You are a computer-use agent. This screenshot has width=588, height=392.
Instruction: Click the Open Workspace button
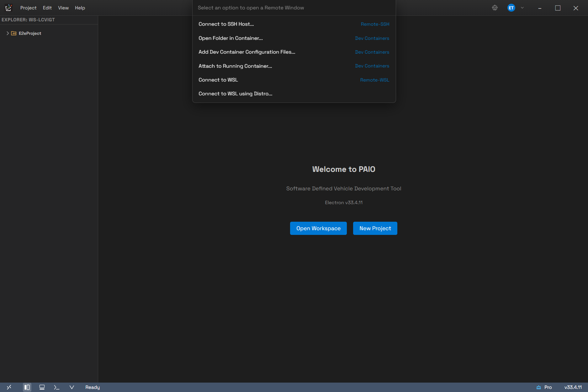pyautogui.click(x=318, y=228)
